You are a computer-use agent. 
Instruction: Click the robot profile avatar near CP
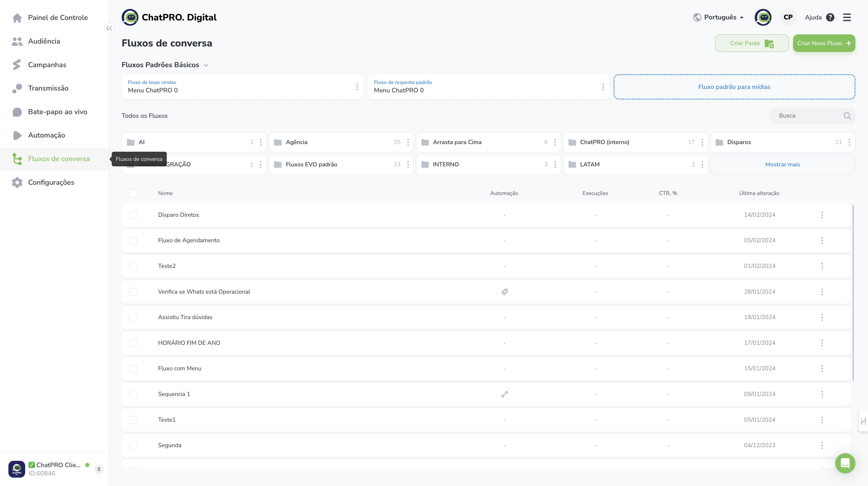(763, 17)
